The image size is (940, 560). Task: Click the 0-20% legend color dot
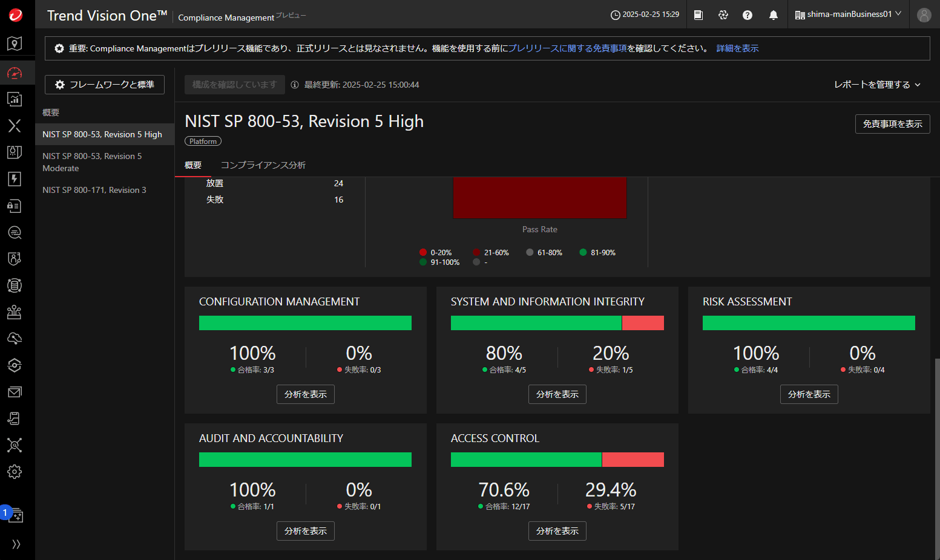pos(423,252)
